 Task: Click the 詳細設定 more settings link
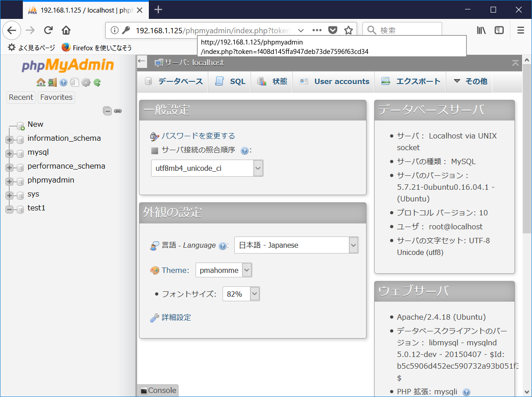coord(176,317)
